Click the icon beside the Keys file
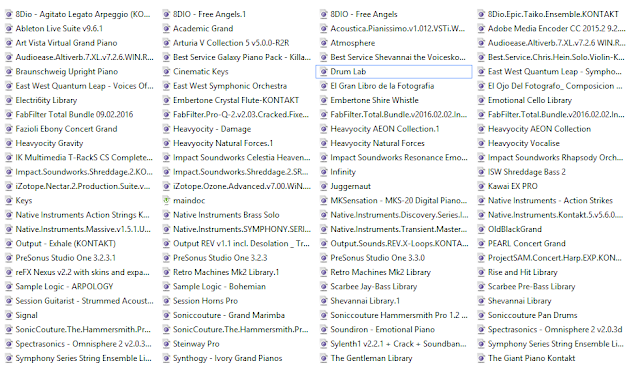 [x=9, y=200]
